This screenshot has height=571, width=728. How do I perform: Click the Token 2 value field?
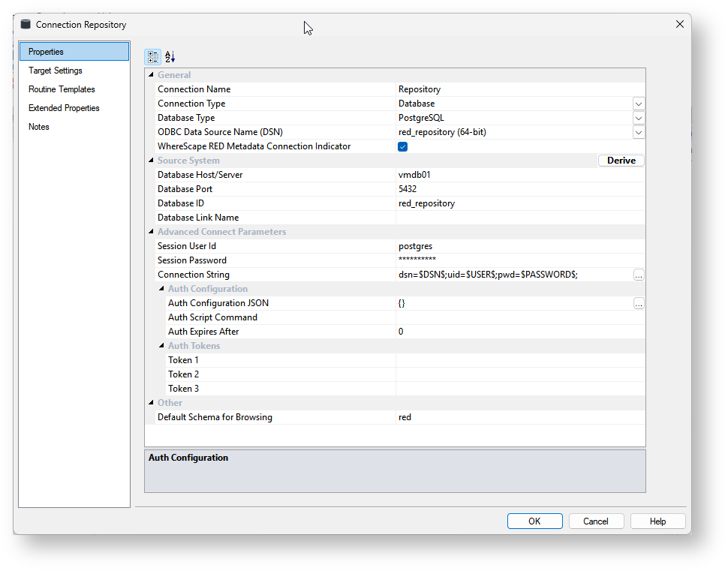pos(520,374)
